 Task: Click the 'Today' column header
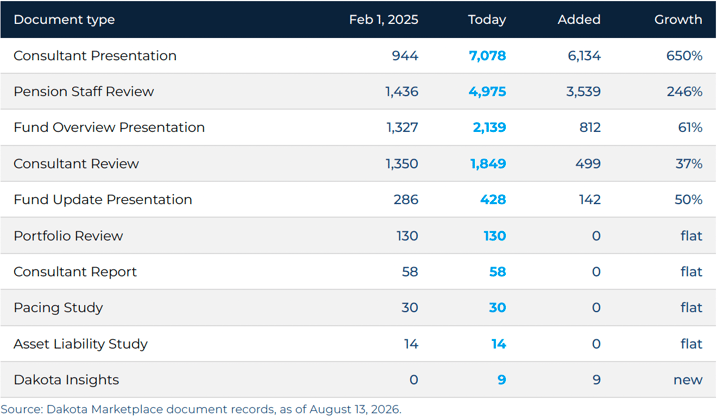pos(487,20)
